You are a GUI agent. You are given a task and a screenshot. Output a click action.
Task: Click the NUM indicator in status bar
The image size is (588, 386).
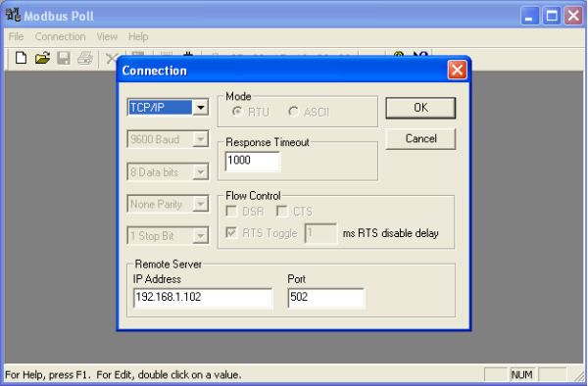(521, 375)
